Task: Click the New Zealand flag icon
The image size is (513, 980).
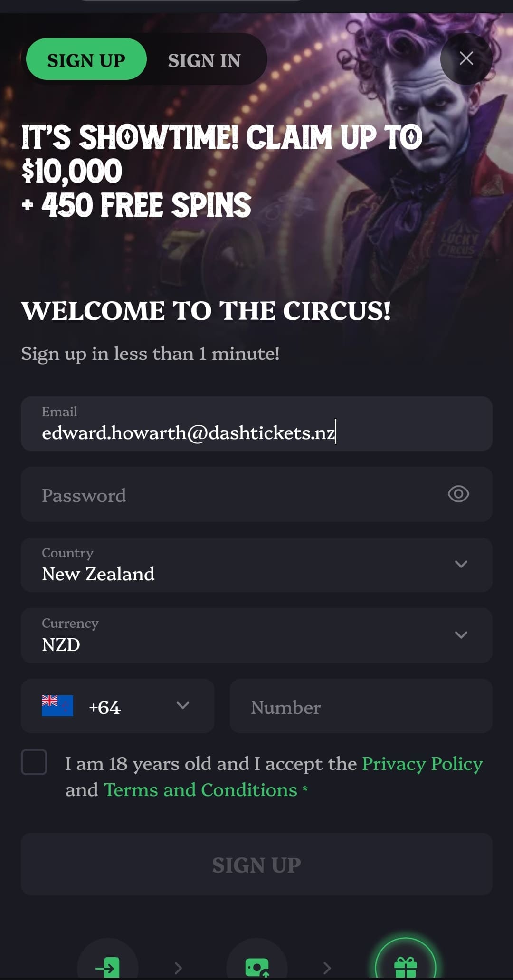Action: coord(57,706)
